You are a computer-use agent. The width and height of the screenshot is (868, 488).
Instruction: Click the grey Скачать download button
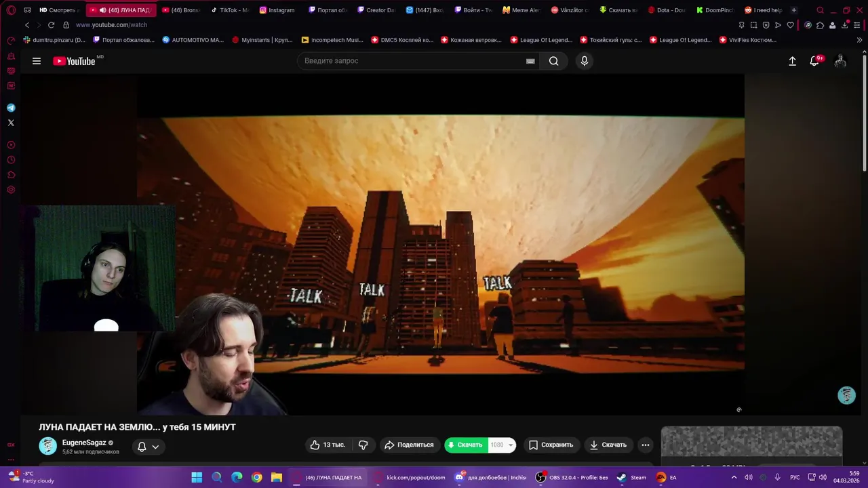click(x=608, y=445)
